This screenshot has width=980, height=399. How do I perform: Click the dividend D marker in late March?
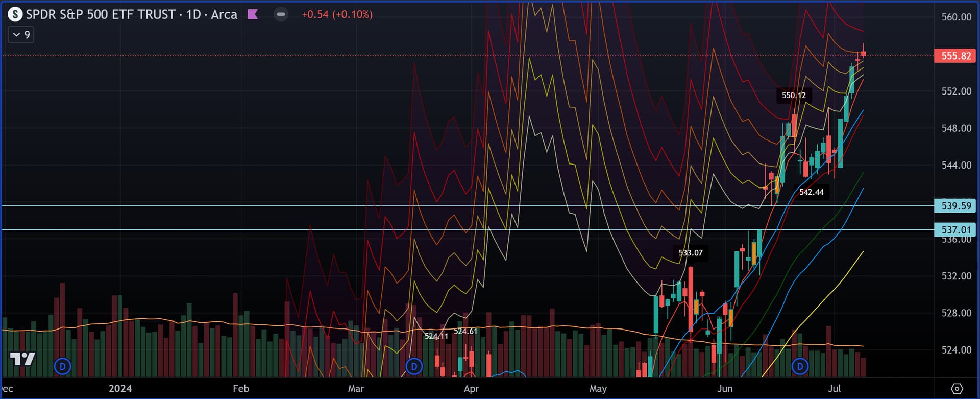pos(414,366)
